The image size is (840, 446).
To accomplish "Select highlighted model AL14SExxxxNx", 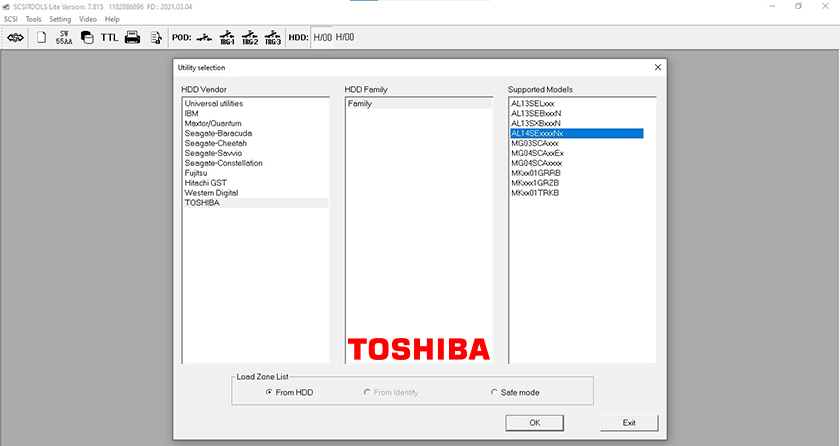I will [x=577, y=133].
